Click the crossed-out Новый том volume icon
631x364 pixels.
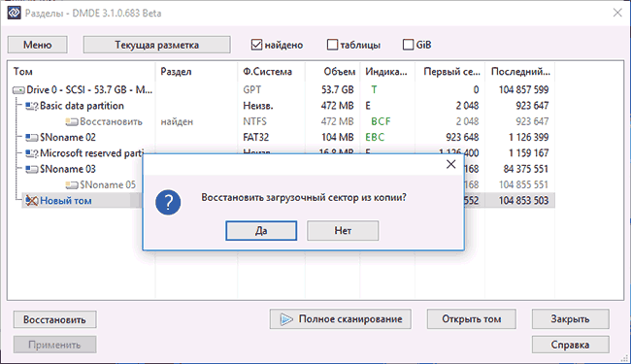tap(31, 200)
